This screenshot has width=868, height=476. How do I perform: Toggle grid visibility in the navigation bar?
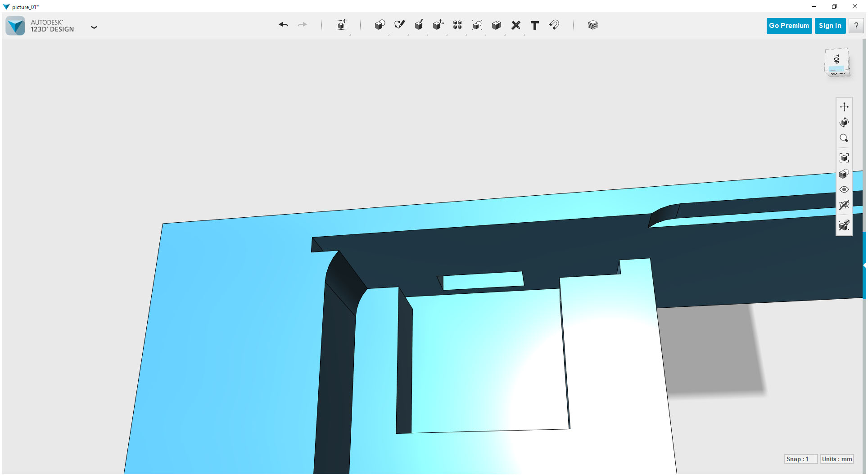(x=844, y=204)
